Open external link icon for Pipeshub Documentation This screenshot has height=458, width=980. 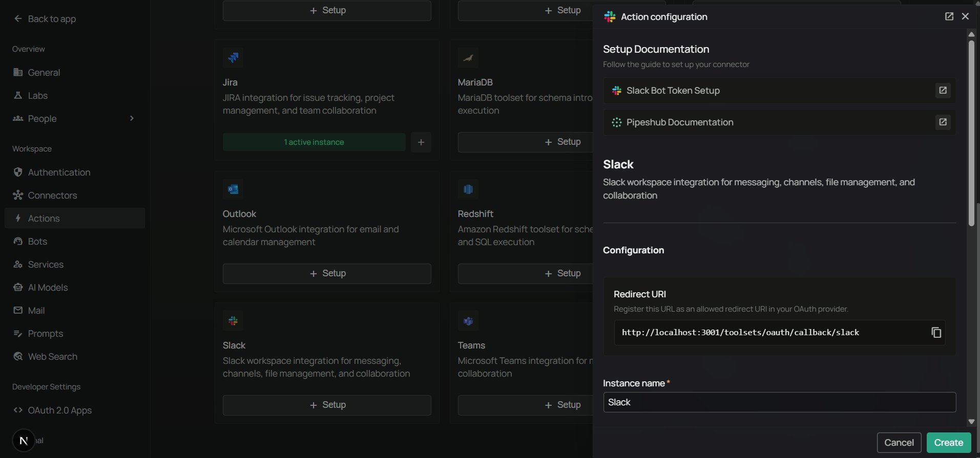943,122
